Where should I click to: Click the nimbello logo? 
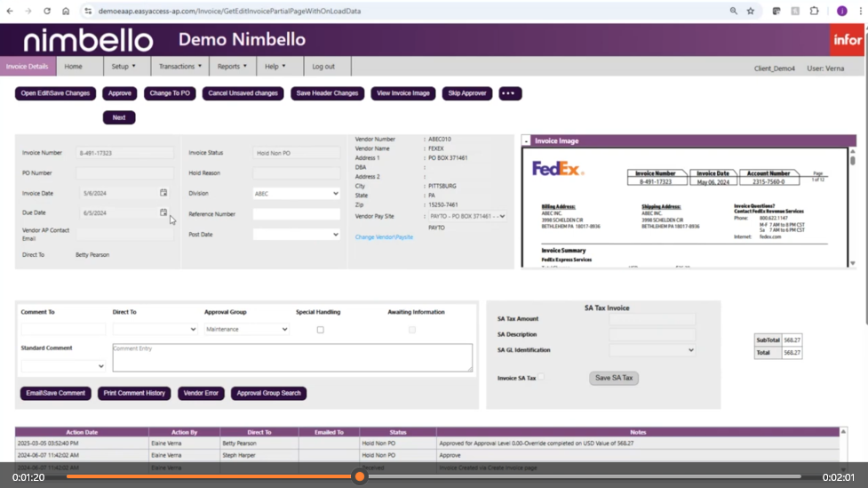(88, 40)
